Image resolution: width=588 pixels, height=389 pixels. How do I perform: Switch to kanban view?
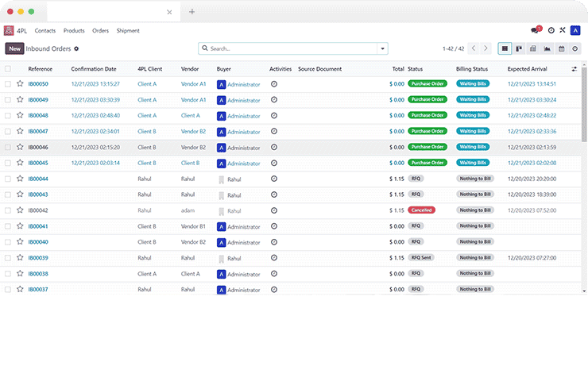(518, 48)
